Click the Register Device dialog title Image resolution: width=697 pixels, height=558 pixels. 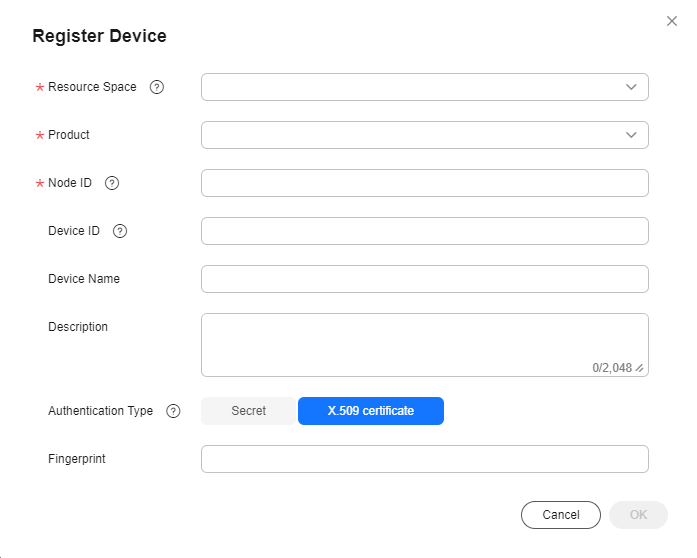pyautogui.click(x=100, y=36)
